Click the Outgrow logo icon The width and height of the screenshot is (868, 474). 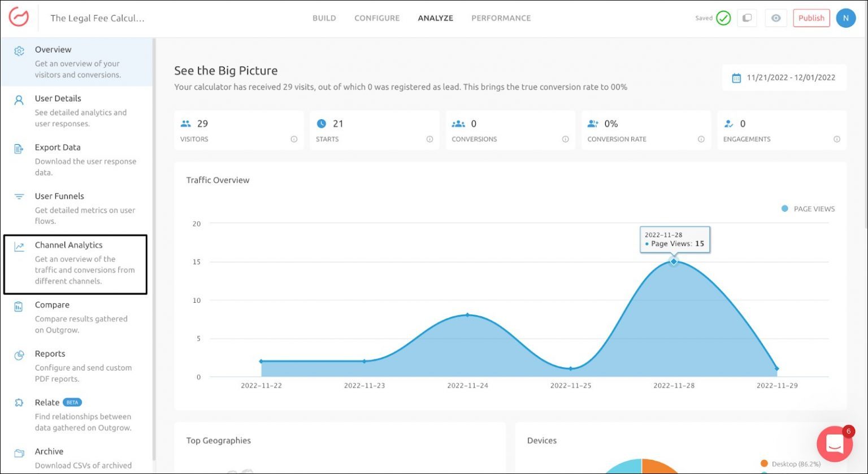(x=19, y=18)
